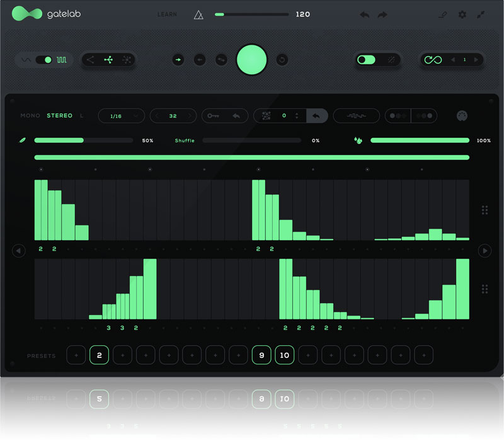504x441 pixels.
Task: Select preset slot 2
Action: [x=99, y=355]
